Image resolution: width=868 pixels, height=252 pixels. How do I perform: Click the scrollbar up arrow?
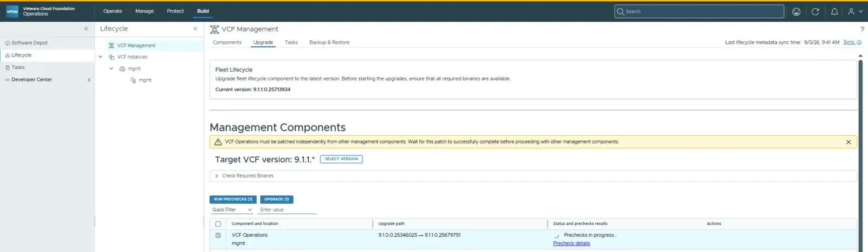[860, 55]
